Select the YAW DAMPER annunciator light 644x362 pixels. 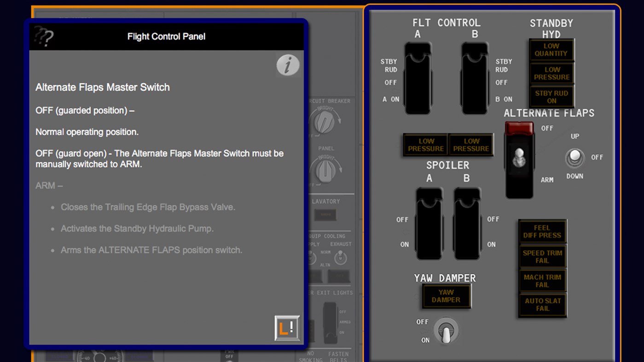(x=446, y=297)
